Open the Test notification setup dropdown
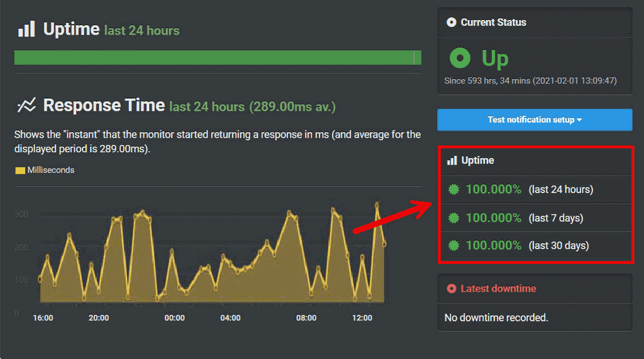The height and width of the screenshot is (359, 644). 535,120
